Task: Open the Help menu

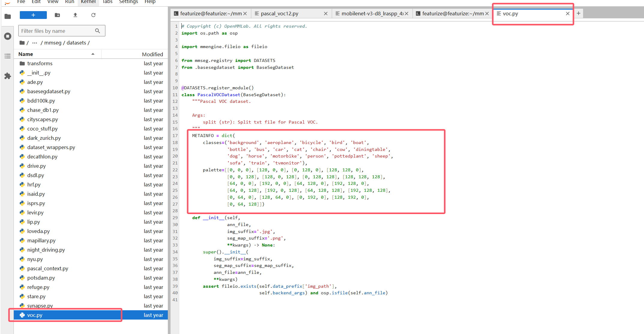Action: pos(150,2)
